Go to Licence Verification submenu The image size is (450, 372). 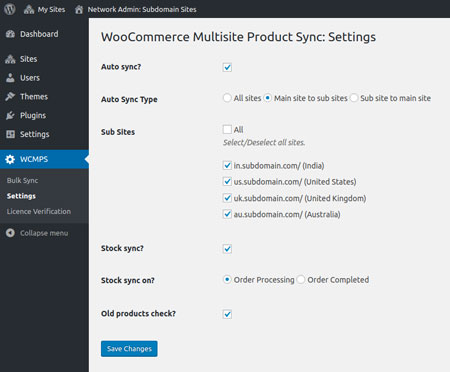pyautogui.click(x=39, y=211)
